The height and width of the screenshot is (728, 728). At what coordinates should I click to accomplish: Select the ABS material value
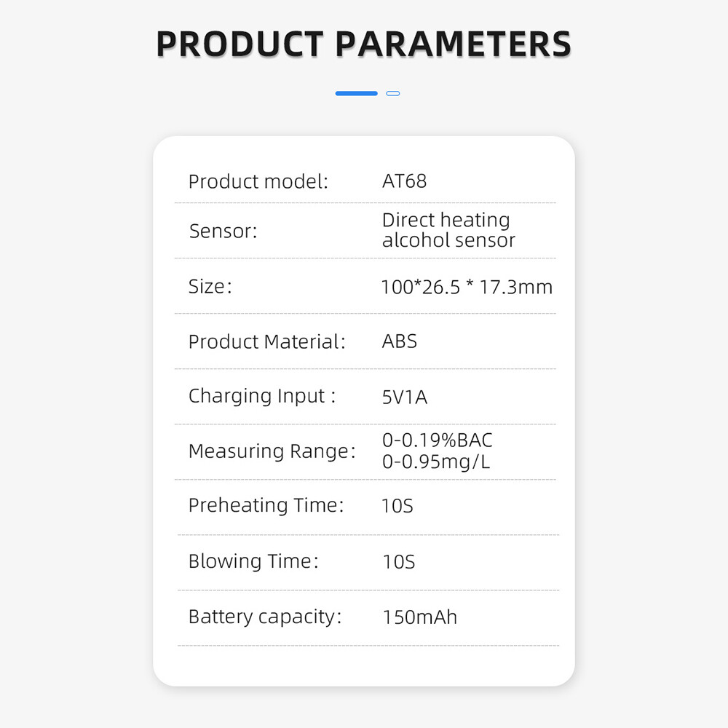tap(400, 341)
